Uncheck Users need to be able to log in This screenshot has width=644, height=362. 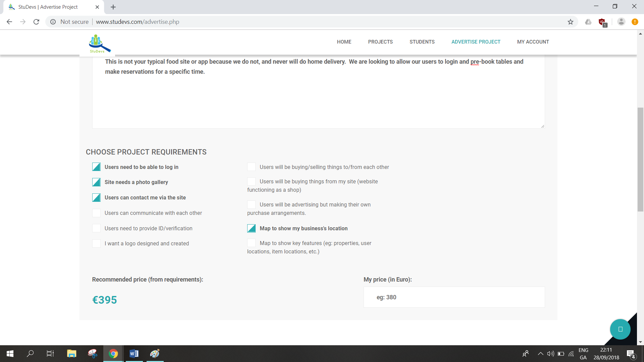[97, 167]
